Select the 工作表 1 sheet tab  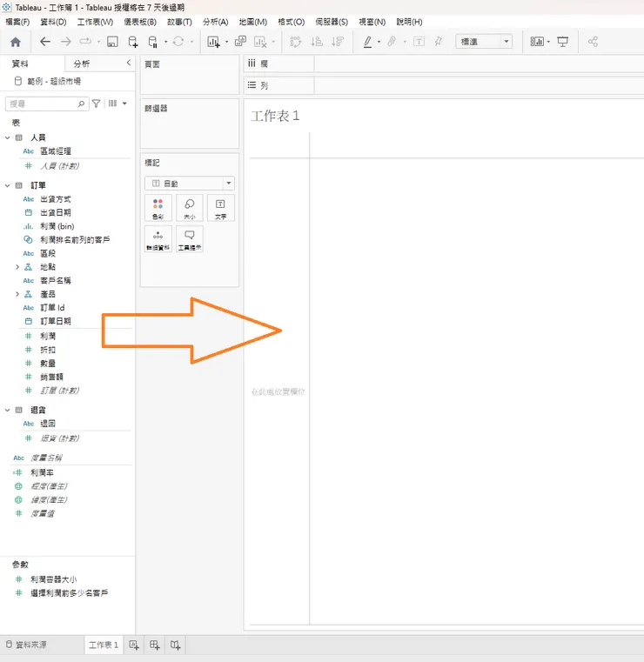pos(104,645)
